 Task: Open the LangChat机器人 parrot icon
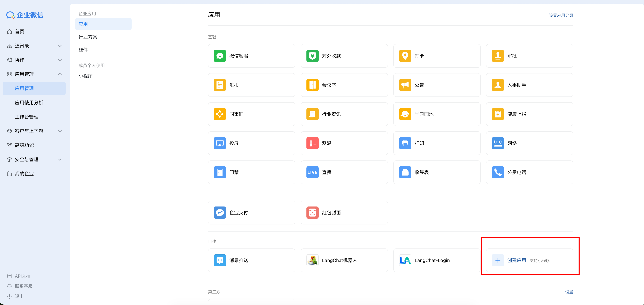pos(312,260)
